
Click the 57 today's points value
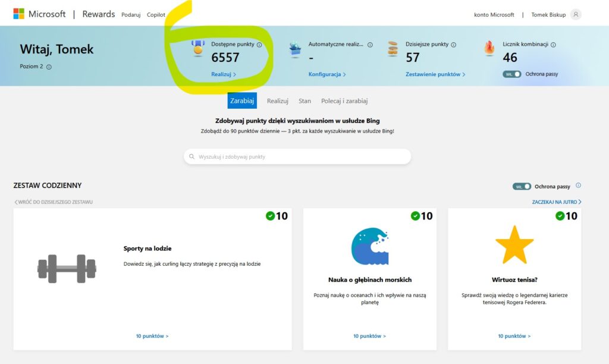pos(413,58)
